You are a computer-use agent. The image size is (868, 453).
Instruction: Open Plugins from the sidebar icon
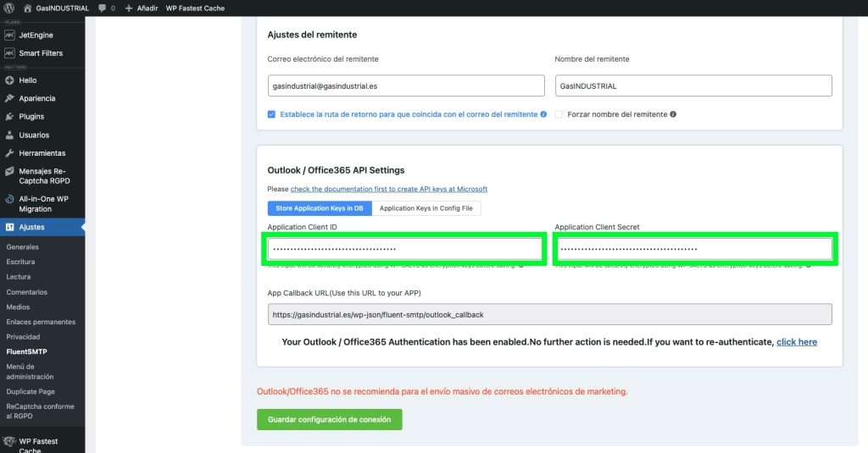10,117
